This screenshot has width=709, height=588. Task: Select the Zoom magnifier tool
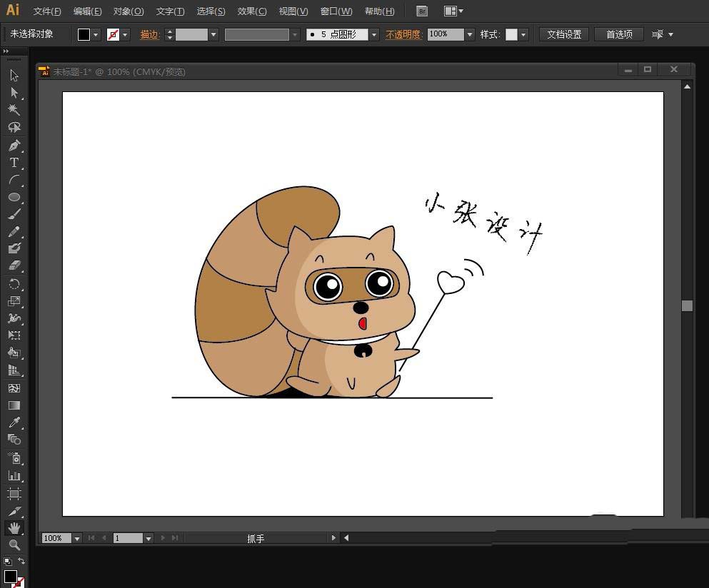click(14, 544)
